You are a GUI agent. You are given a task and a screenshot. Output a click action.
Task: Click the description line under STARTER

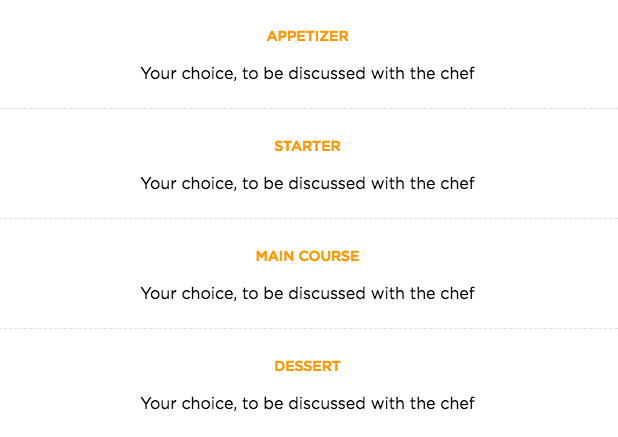pos(307,183)
